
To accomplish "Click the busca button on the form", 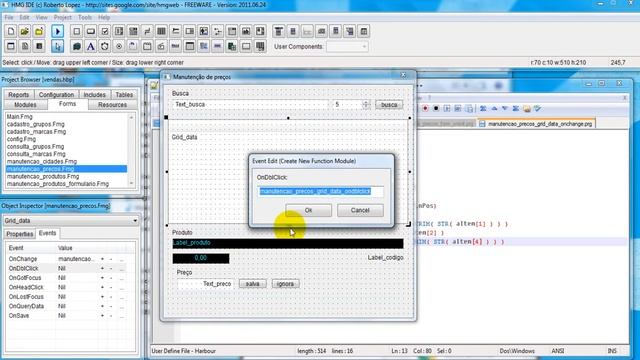I will 389,105.
